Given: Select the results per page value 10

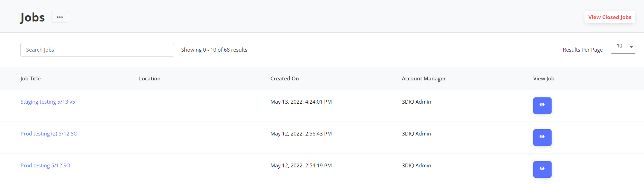Looking at the screenshot, I should (x=619, y=46).
